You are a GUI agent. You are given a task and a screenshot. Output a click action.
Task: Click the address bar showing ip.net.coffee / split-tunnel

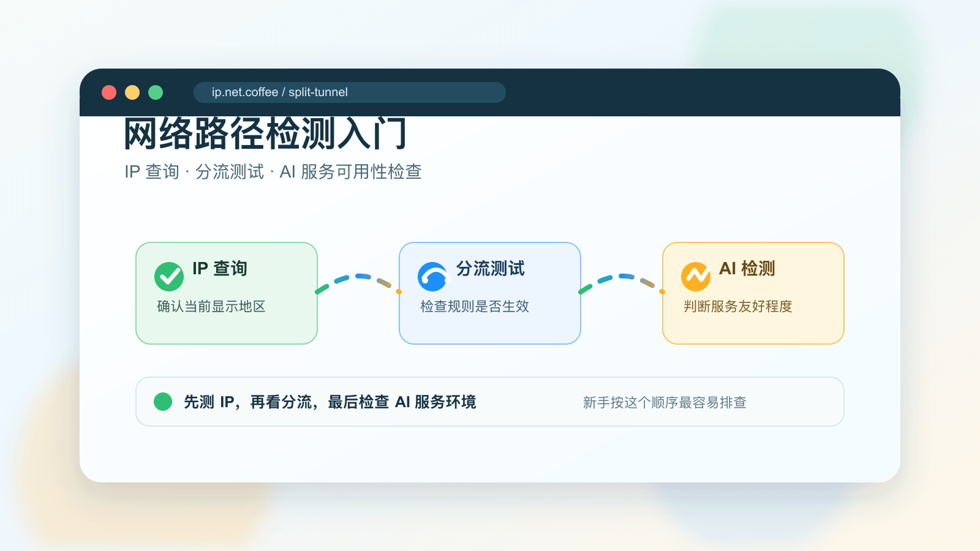tap(350, 92)
